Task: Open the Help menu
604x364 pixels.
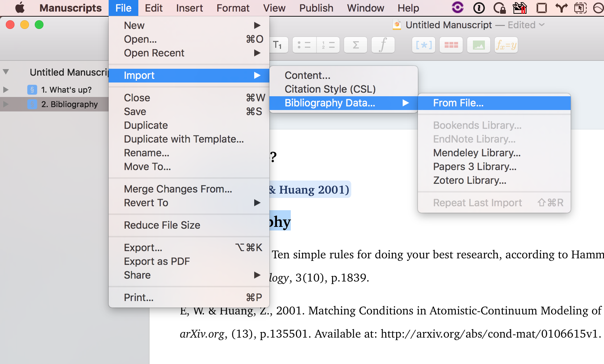Action: pos(408,8)
